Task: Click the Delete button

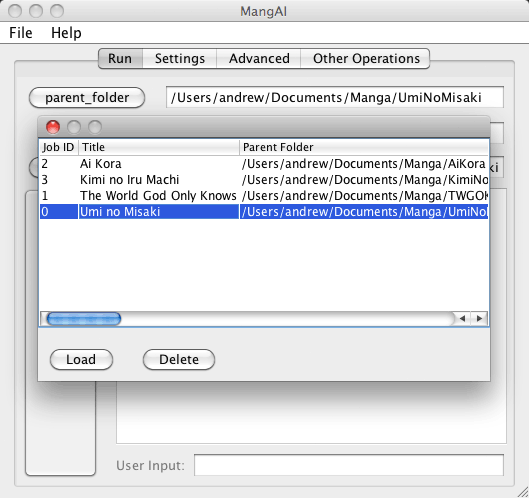Action: pyautogui.click(x=179, y=359)
